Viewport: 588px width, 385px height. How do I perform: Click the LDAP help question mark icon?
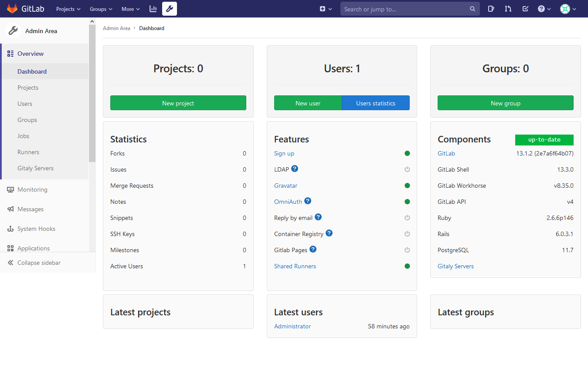point(295,169)
